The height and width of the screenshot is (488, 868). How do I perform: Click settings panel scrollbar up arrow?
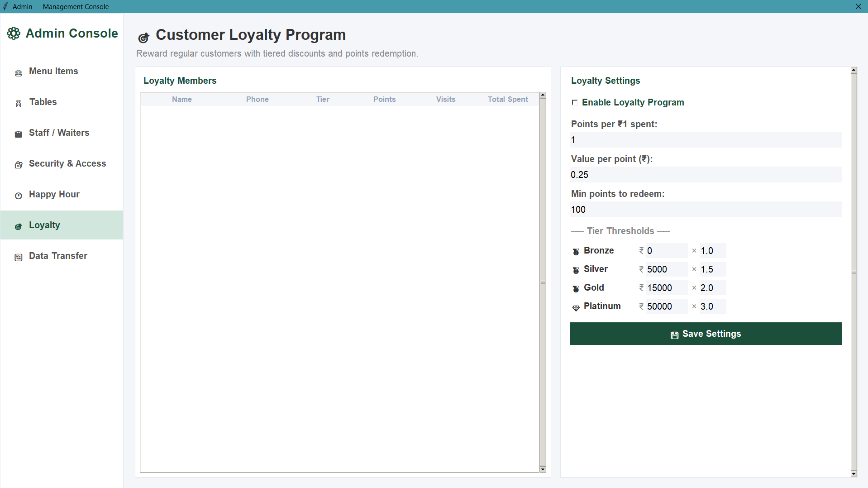(854, 70)
